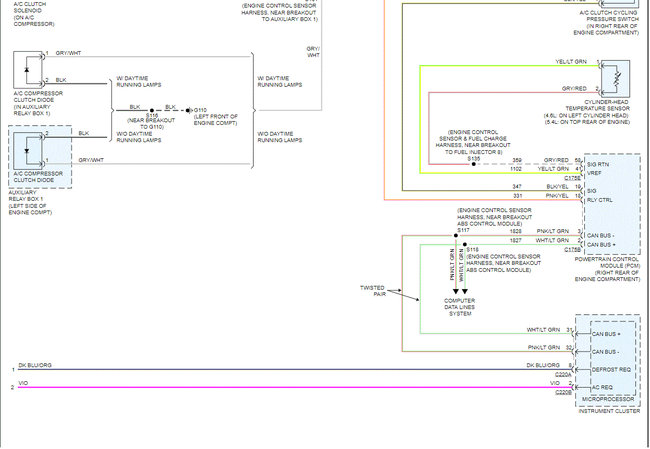Select the 'INSTRUMENT CLUSTER' label
This screenshot has width=650, height=449.
[x=609, y=411]
